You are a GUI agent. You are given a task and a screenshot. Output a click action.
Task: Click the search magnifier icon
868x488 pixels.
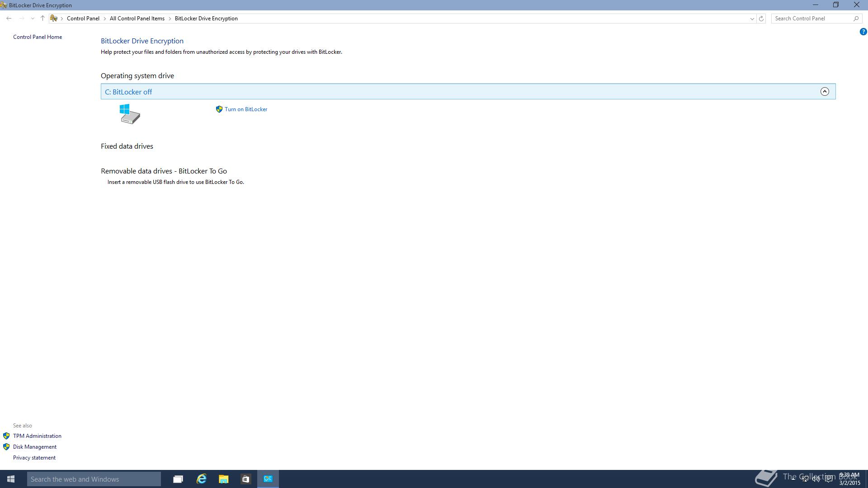click(x=856, y=19)
